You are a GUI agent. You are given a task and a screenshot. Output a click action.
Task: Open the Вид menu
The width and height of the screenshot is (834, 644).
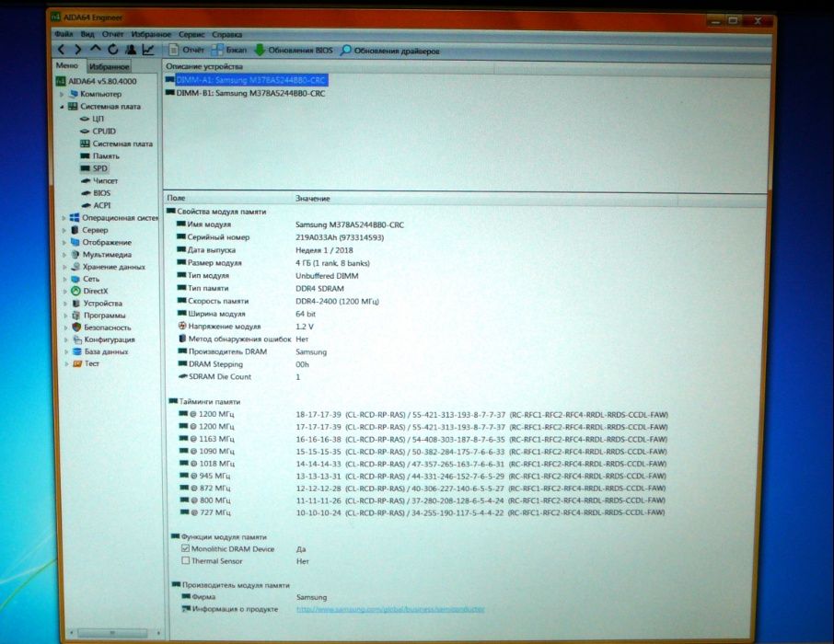click(x=87, y=34)
